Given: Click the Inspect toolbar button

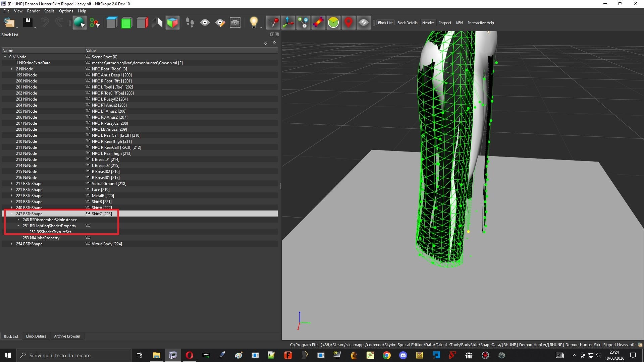Looking at the screenshot, I should 445,23.
